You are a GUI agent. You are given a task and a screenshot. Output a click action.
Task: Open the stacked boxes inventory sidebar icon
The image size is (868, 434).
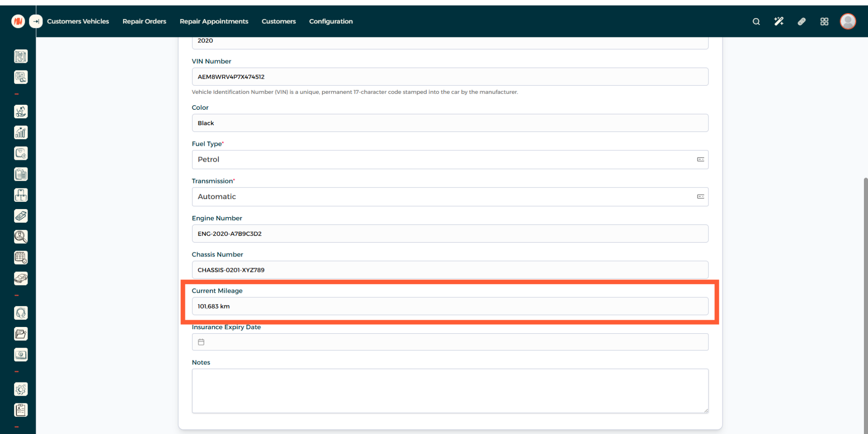21,195
